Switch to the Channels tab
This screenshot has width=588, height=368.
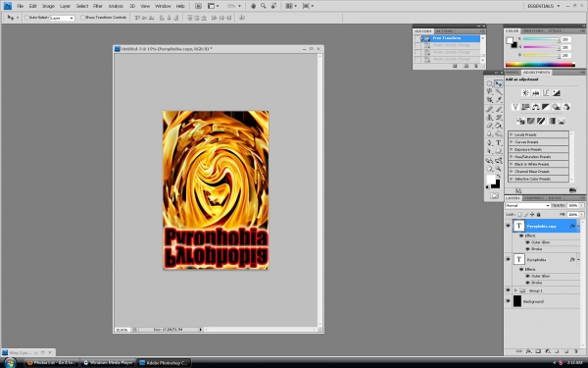coord(534,198)
